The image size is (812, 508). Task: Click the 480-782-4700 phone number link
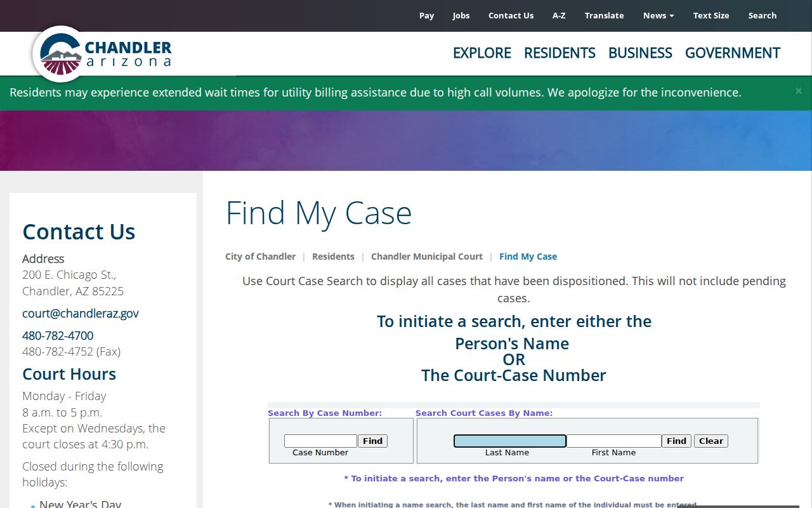[x=58, y=335]
